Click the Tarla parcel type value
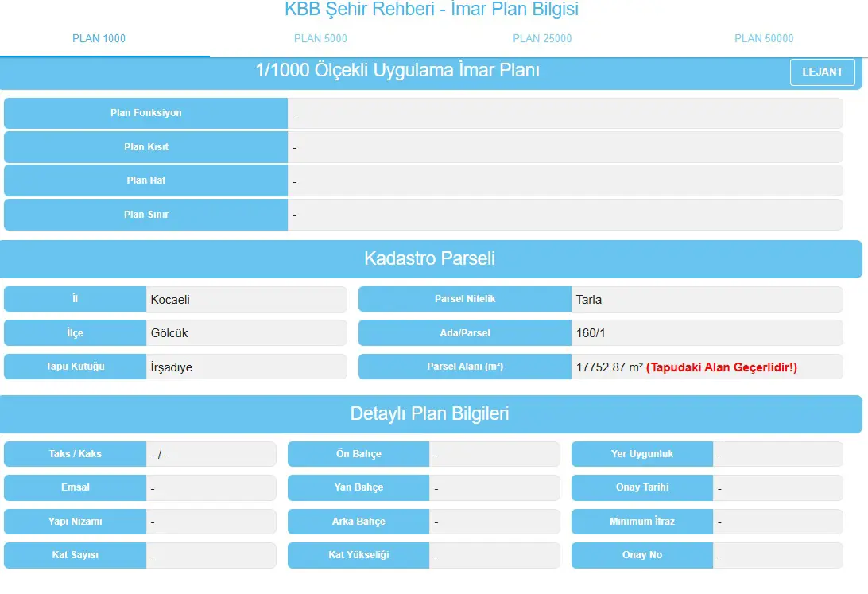The image size is (868, 594). pyautogui.click(x=707, y=300)
